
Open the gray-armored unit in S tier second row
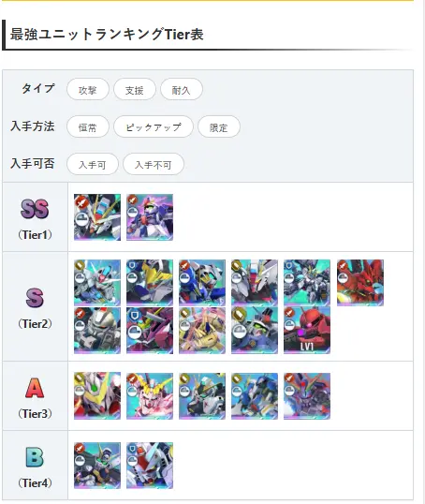(x=97, y=331)
